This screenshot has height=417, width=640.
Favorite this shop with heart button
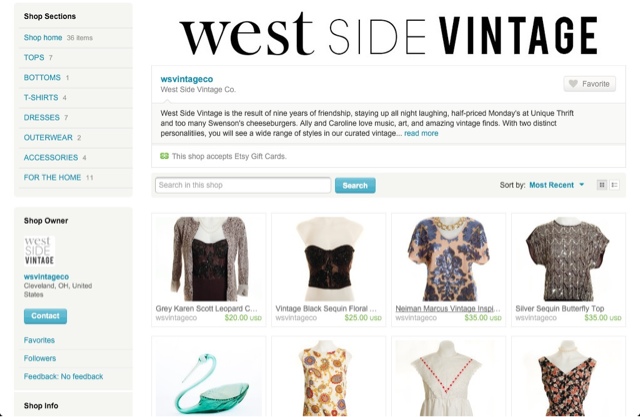(x=589, y=84)
